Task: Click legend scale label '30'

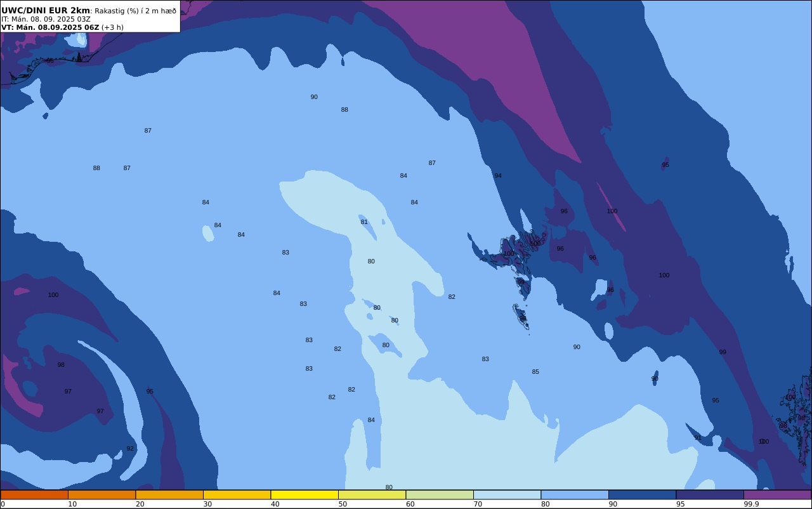Action: pyautogui.click(x=207, y=504)
